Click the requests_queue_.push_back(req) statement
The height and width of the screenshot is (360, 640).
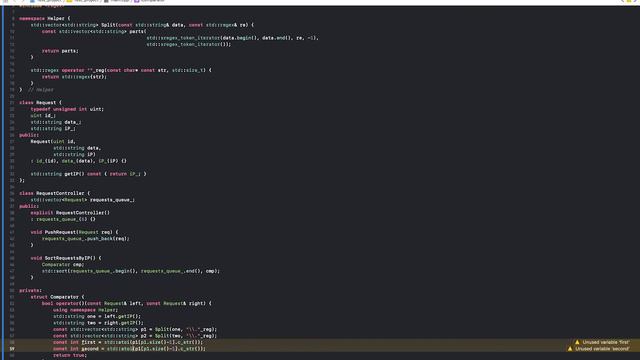(86, 238)
